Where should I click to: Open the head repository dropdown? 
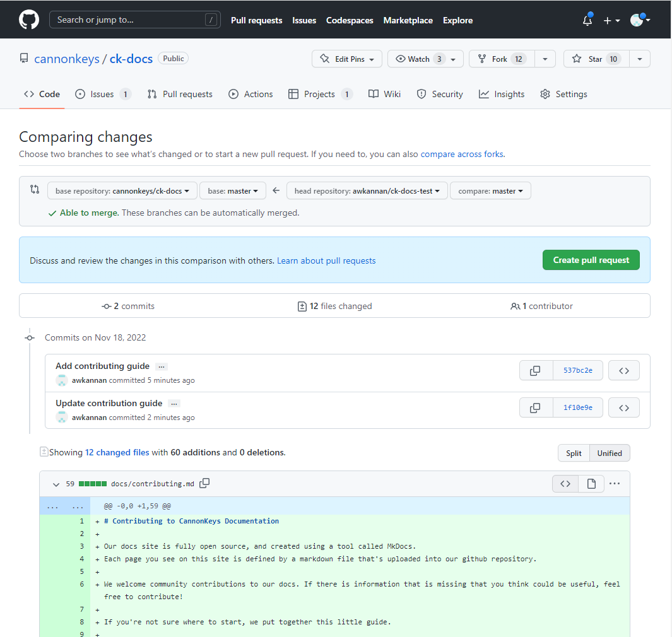click(367, 191)
